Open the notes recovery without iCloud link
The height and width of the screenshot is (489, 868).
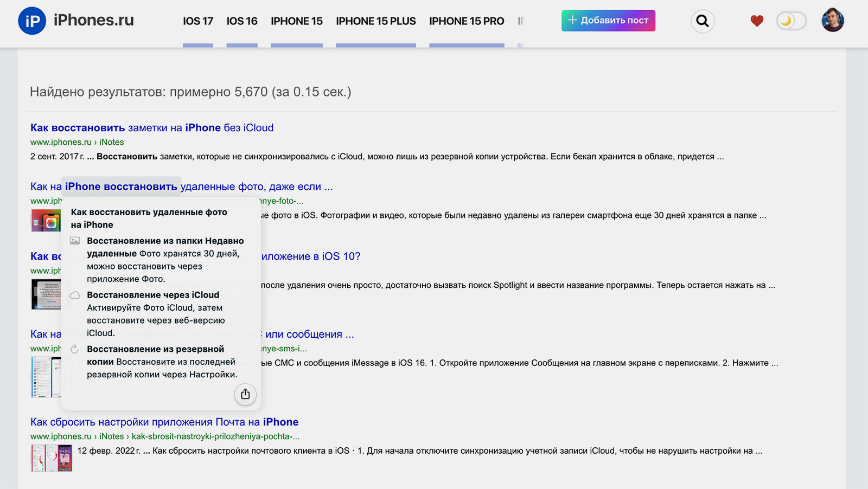pos(152,128)
